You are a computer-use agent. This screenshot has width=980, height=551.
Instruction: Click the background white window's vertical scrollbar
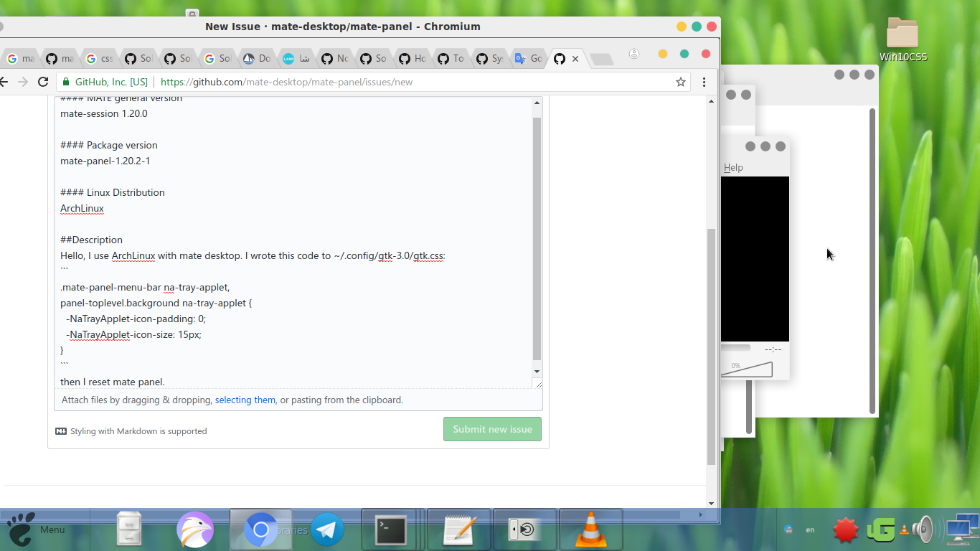point(872,261)
